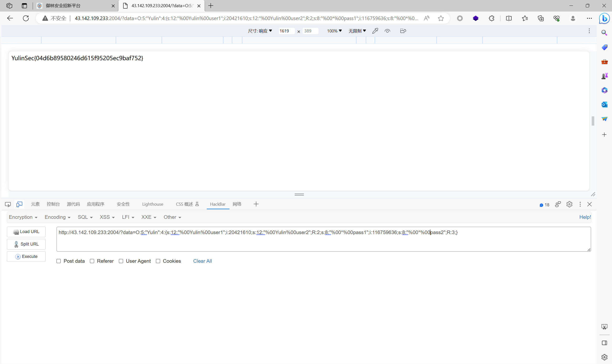The height and width of the screenshot is (364, 612).
Task: Reload the current page
Action: click(x=26, y=18)
